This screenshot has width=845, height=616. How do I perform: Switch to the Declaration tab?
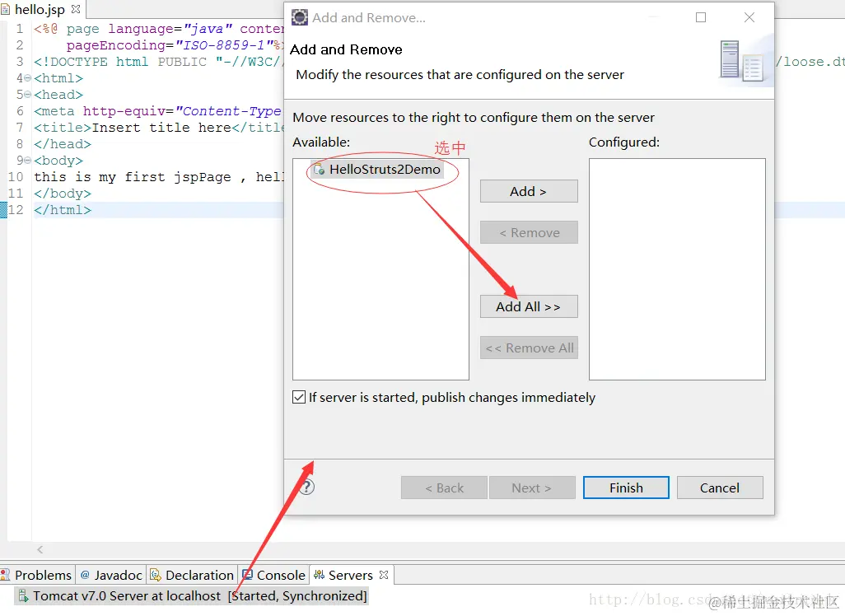click(193, 575)
